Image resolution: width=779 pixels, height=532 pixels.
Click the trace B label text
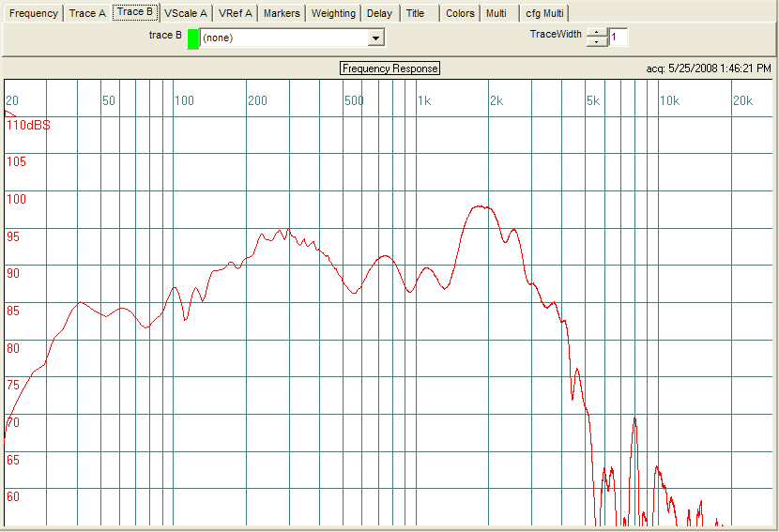(x=165, y=35)
